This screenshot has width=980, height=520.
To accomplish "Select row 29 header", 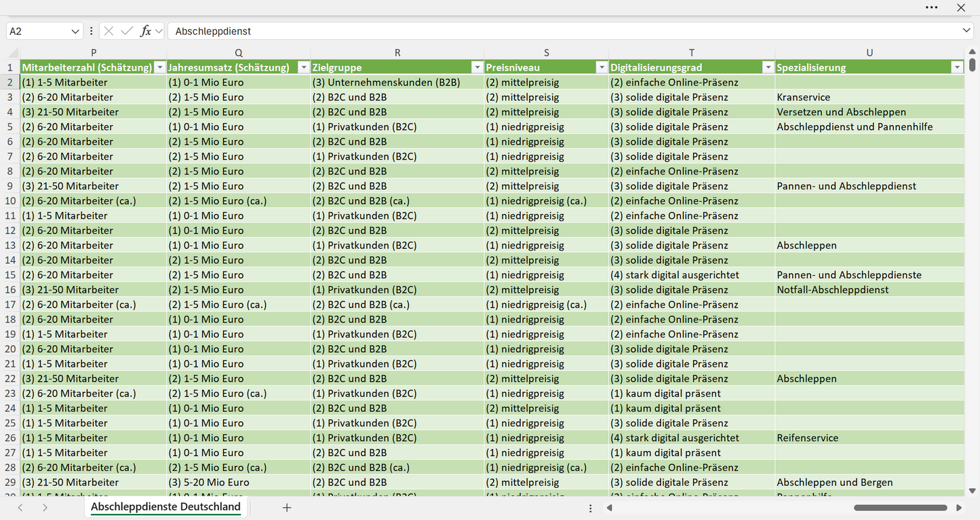I will (10, 483).
